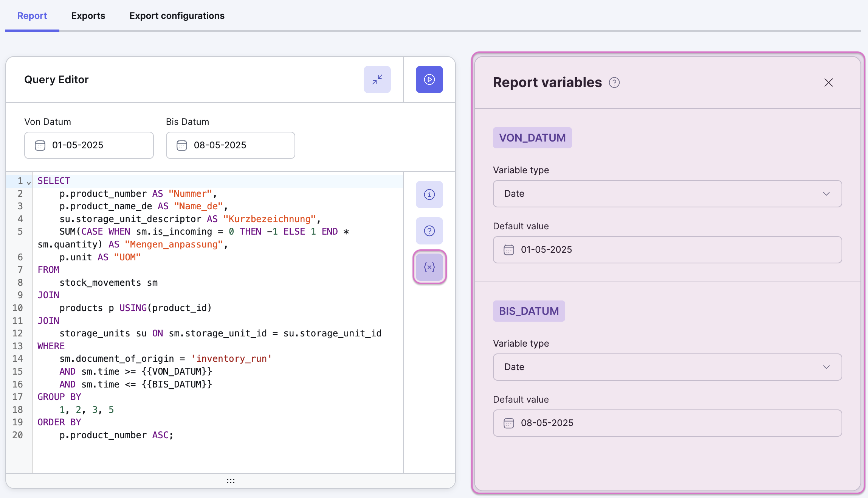Click calendar icon in Bis Datum field

click(x=182, y=145)
